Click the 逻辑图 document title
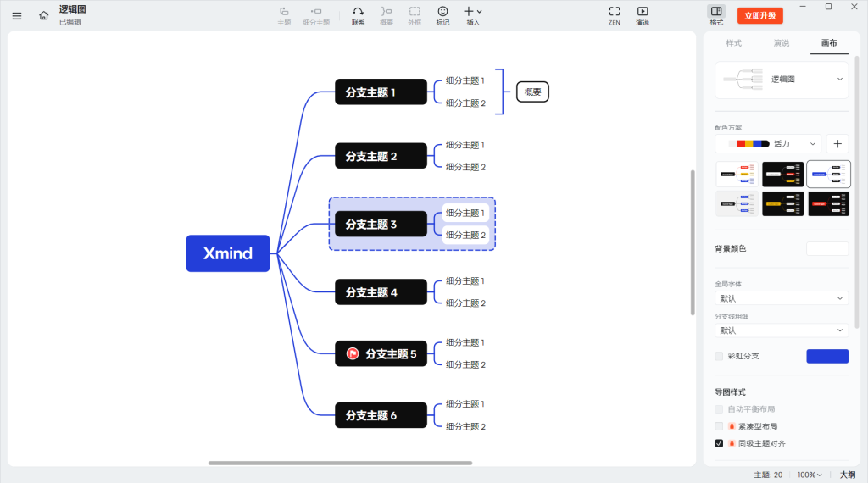The height and width of the screenshot is (483, 868). [x=73, y=9]
